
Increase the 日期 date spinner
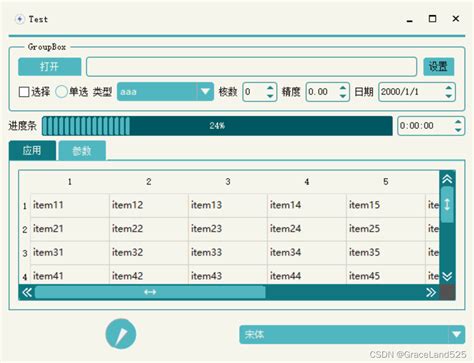[449, 88]
